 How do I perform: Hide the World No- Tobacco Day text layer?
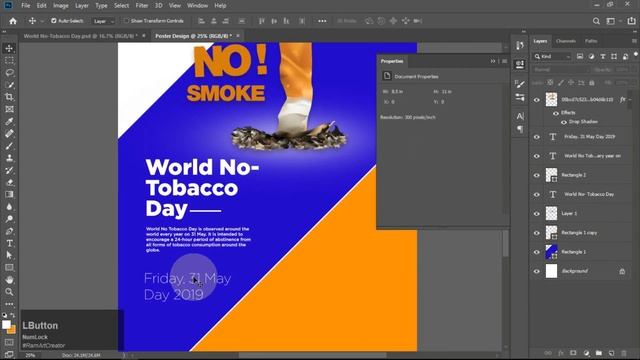537,195
